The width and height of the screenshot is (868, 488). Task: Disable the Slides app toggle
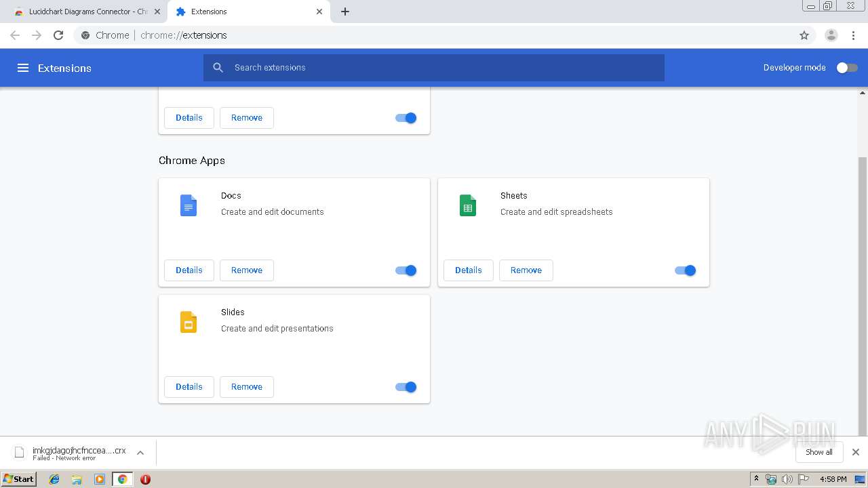coord(406,387)
